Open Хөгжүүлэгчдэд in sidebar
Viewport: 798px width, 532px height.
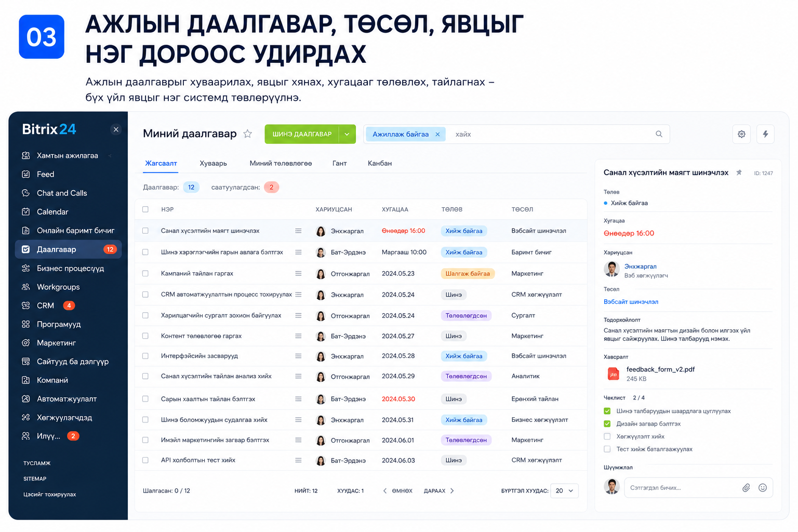pyautogui.click(x=64, y=418)
